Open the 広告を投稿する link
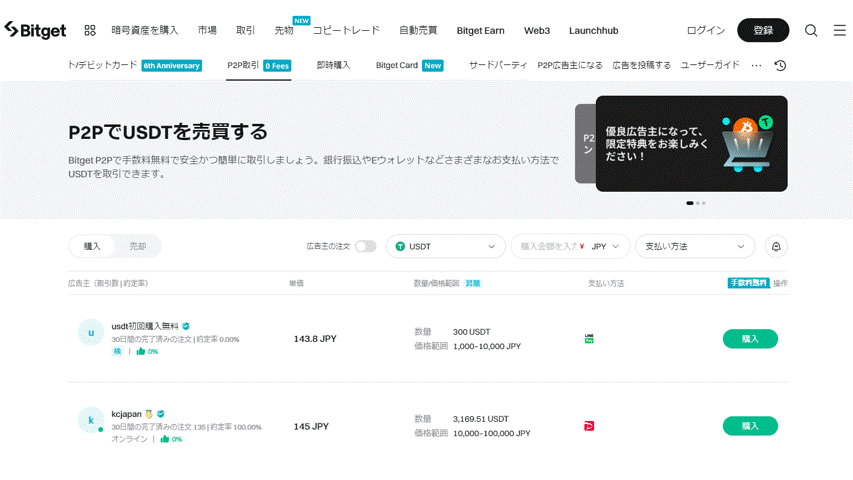 [641, 65]
